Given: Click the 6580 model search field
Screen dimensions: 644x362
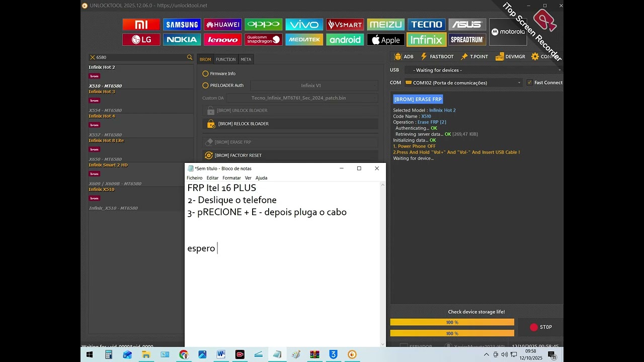Looking at the screenshot, I should click(141, 57).
